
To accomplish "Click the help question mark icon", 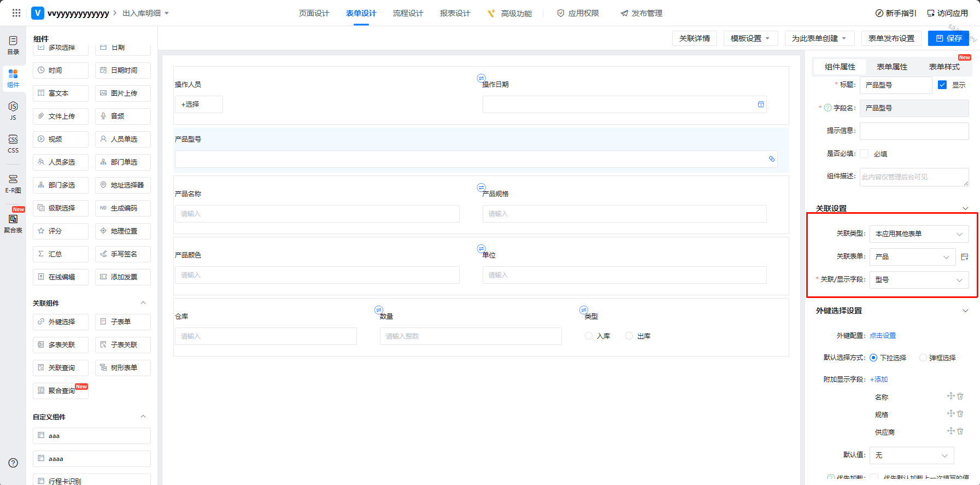I will (x=13, y=463).
